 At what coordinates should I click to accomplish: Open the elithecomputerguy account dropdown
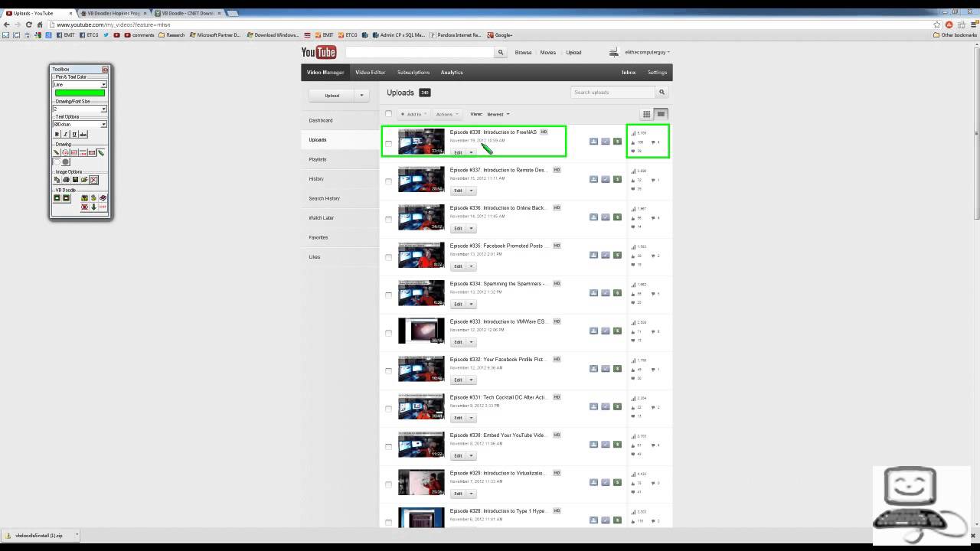[x=647, y=52]
